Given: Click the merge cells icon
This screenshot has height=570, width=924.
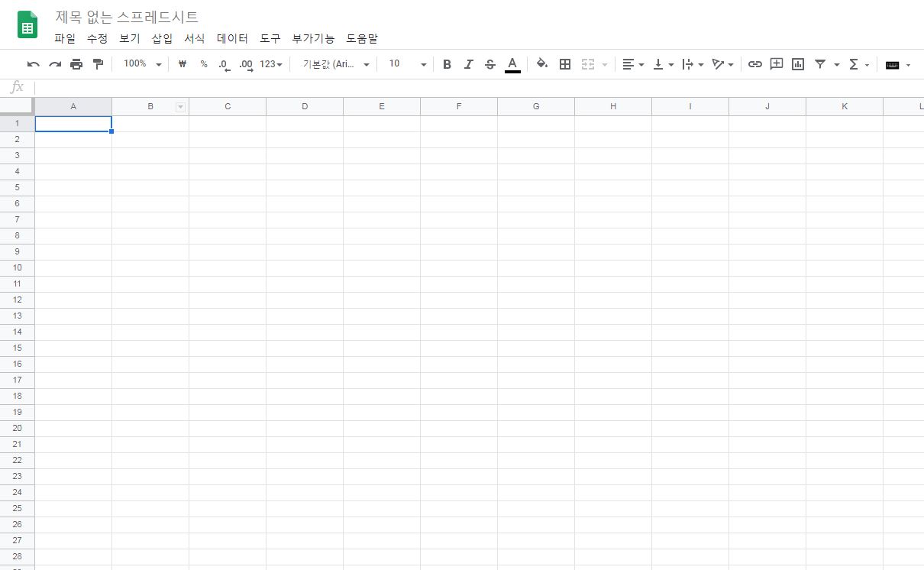Looking at the screenshot, I should tap(588, 64).
